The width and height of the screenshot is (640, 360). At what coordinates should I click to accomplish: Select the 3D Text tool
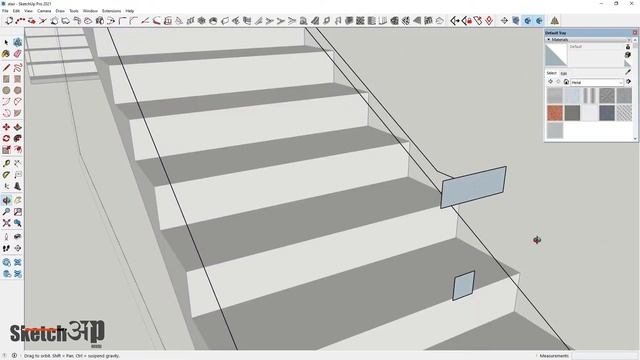click(x=18, y=187)
